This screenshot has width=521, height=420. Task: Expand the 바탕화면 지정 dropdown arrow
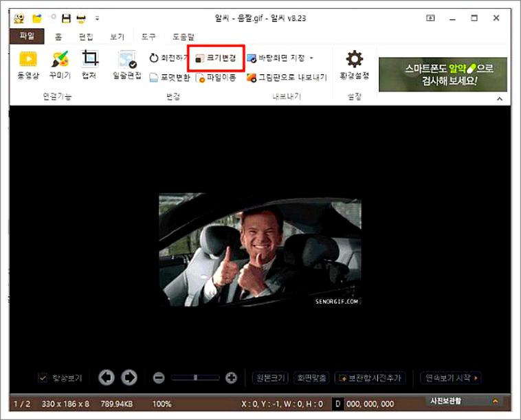(311, 58)
